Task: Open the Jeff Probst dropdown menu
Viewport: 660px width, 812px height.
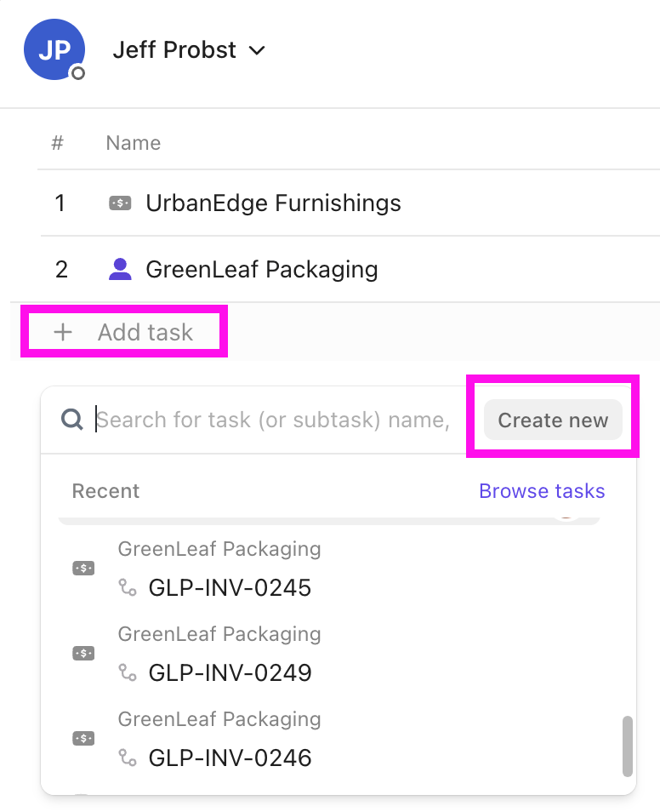Action: tap(257, 51)
